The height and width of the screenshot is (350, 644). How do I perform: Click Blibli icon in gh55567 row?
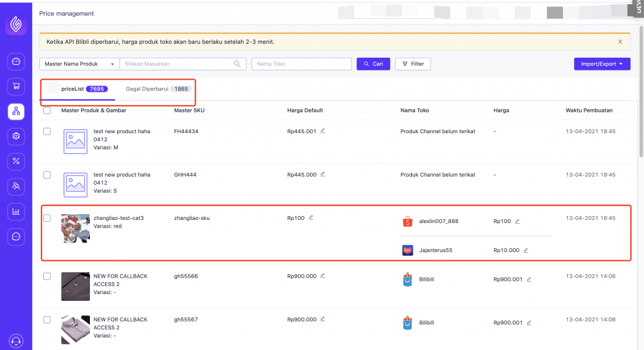(408, 323)
